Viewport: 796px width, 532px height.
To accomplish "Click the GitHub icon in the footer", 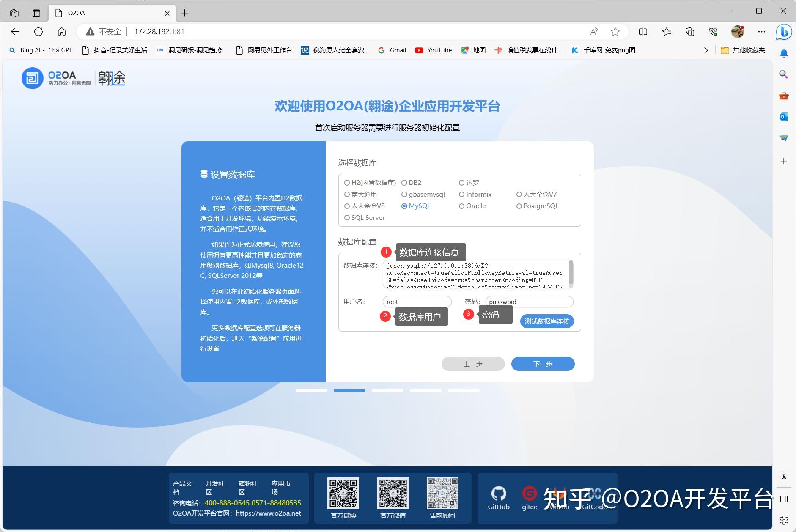I will click(498, 494).
